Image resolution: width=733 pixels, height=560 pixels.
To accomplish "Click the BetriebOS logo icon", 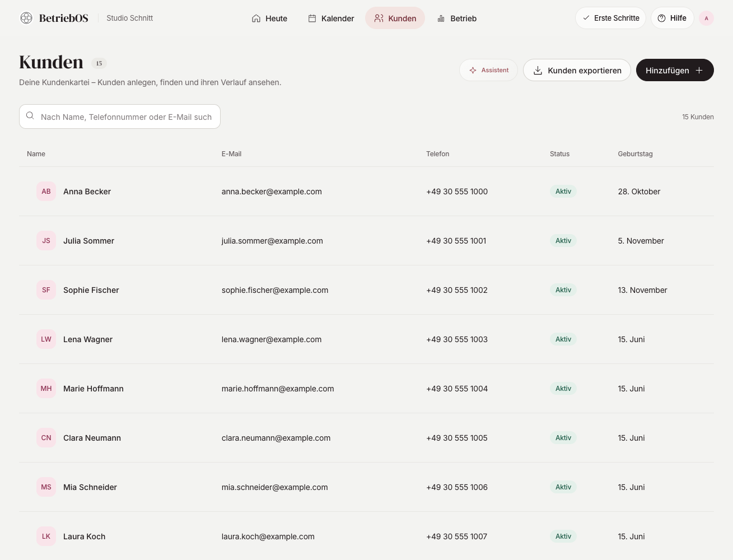I will point(26,18).
